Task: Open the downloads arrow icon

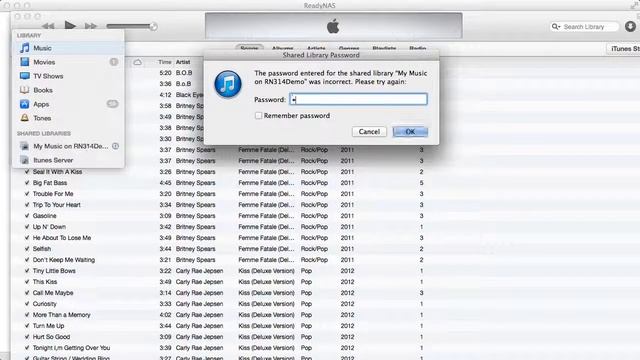Action: click(630, 27)
